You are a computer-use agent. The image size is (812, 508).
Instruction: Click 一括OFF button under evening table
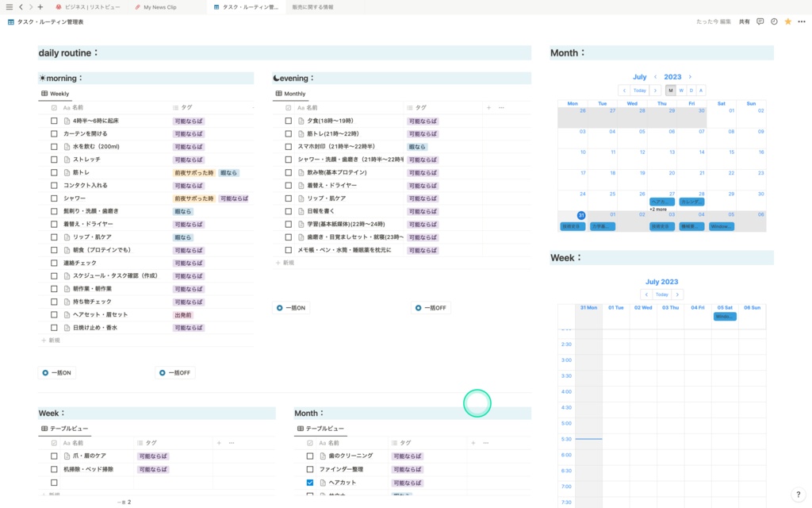point(431,308)
